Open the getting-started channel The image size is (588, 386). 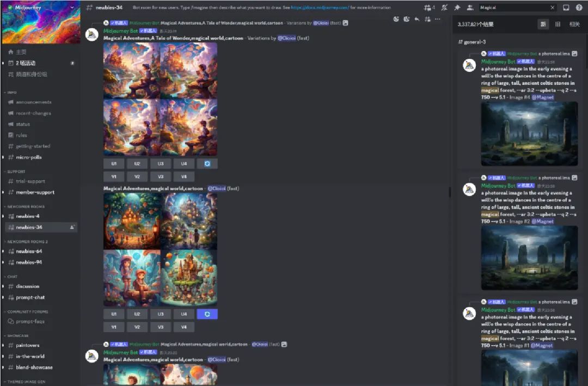41,146
